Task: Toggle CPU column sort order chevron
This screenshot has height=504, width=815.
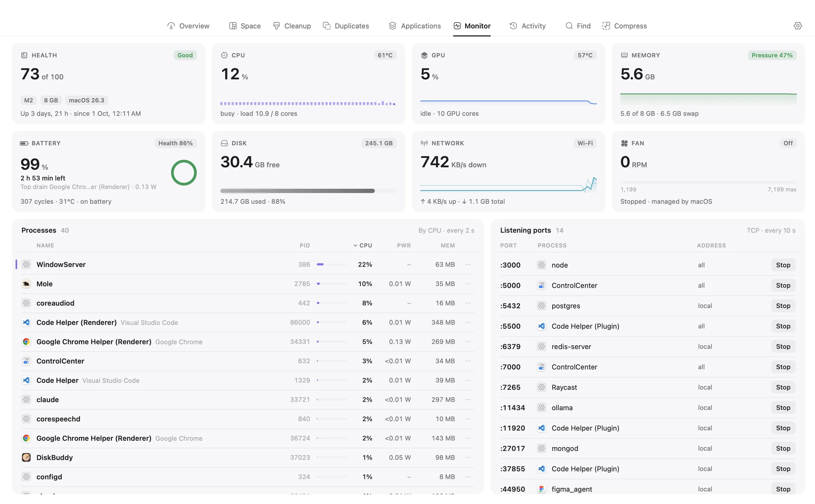Action: click(x=355, y=245)
